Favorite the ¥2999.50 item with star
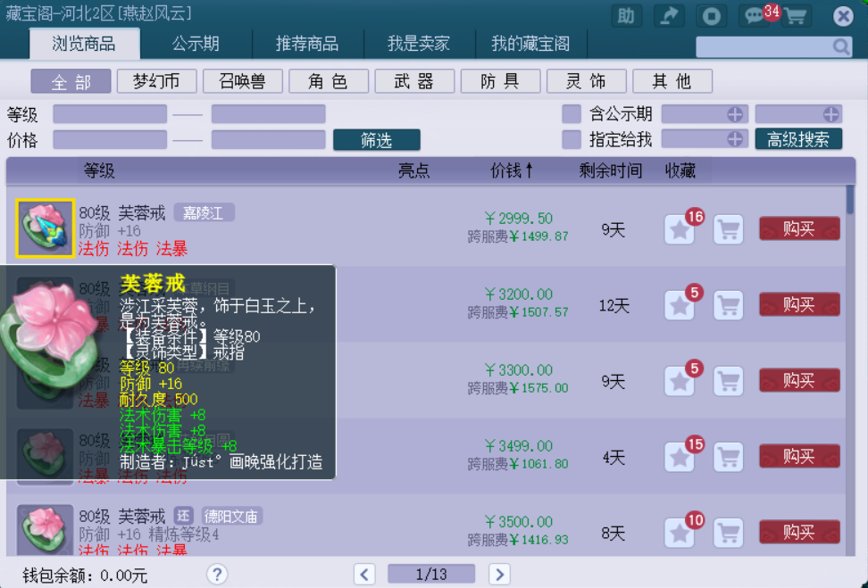The image size is (868, 588). [680, 229]
